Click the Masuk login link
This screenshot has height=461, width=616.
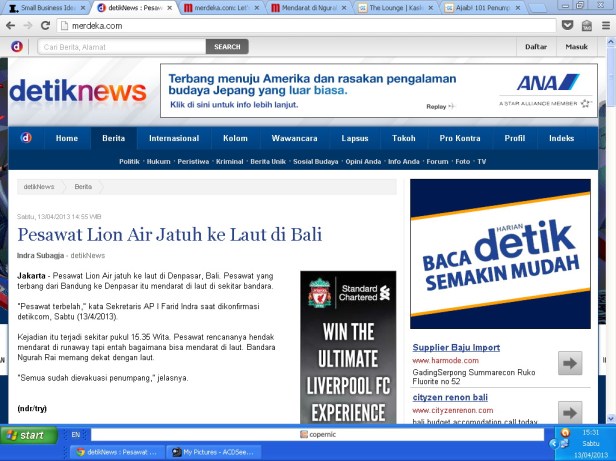577,46
